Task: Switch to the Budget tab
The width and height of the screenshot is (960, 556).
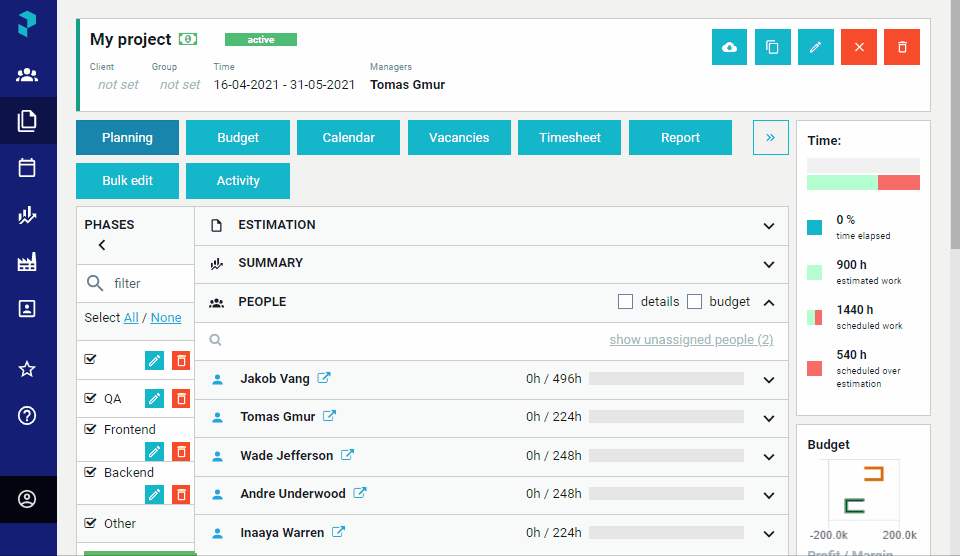Action: tap(238, 137)
